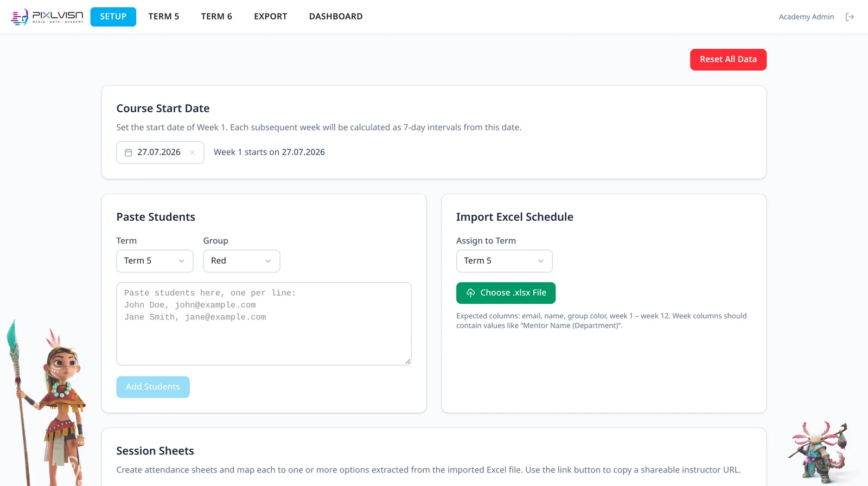Viewport: 868px width, 486px height.
Task: Click the Course Start Date heading
Action: [x=163, y=108]
